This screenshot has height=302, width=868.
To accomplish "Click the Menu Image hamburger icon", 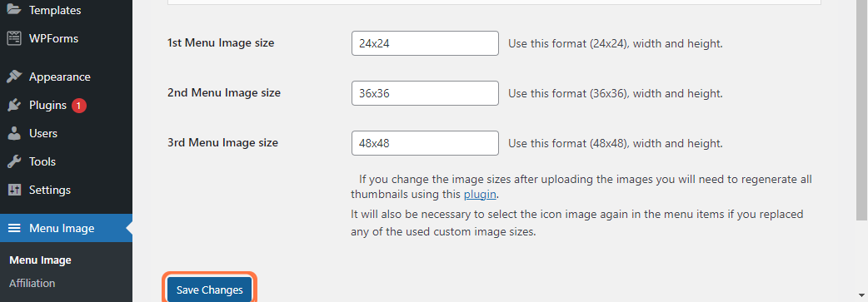I will coord(14,228).
